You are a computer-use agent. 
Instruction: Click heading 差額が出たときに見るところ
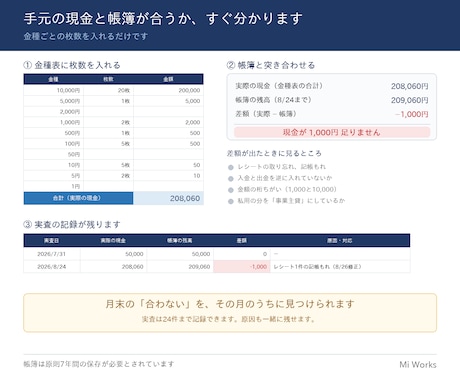[x=274, y=153]
